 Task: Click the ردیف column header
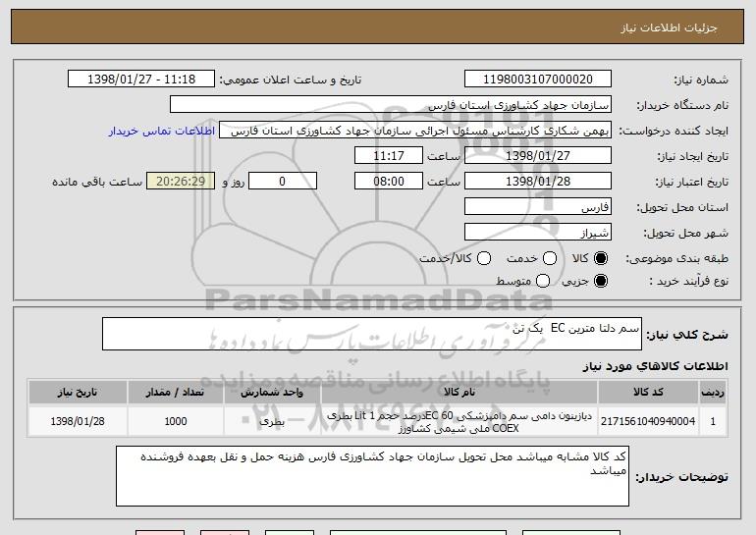click(713, 392)
